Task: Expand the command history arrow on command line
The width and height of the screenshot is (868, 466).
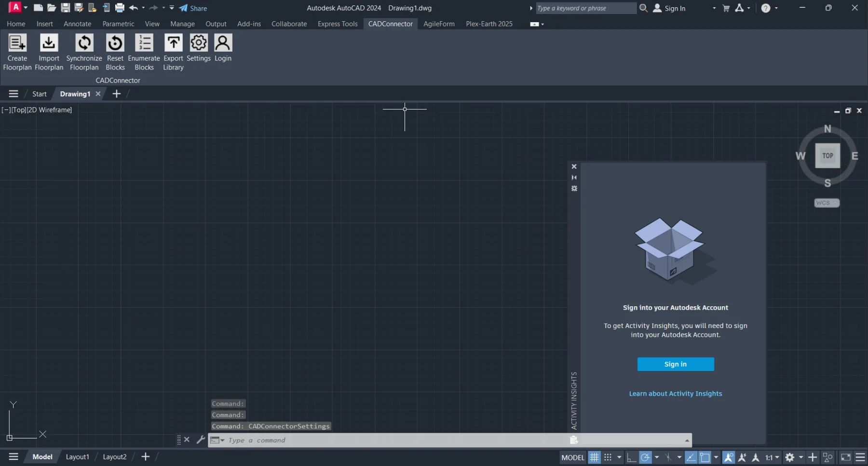Action: 687,440
